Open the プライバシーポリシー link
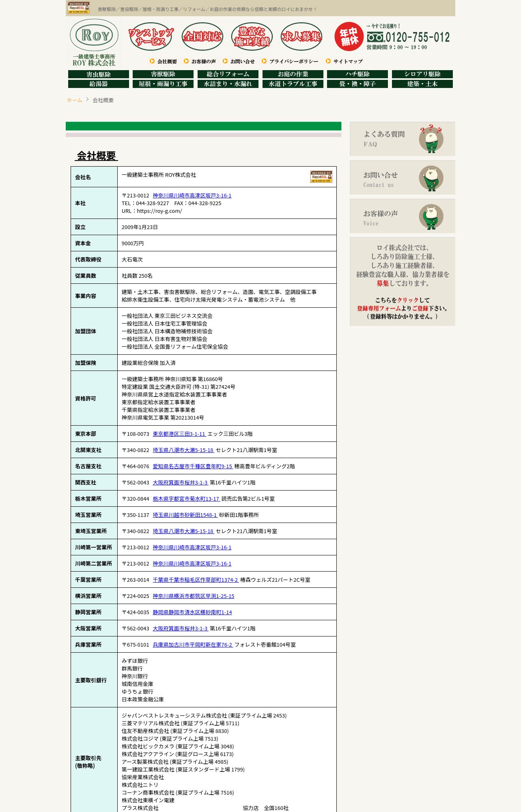 coord(290,61)
